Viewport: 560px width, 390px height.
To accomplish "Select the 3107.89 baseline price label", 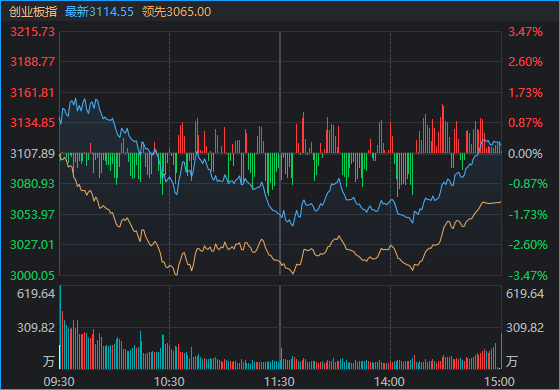I will tap(32, 154).
